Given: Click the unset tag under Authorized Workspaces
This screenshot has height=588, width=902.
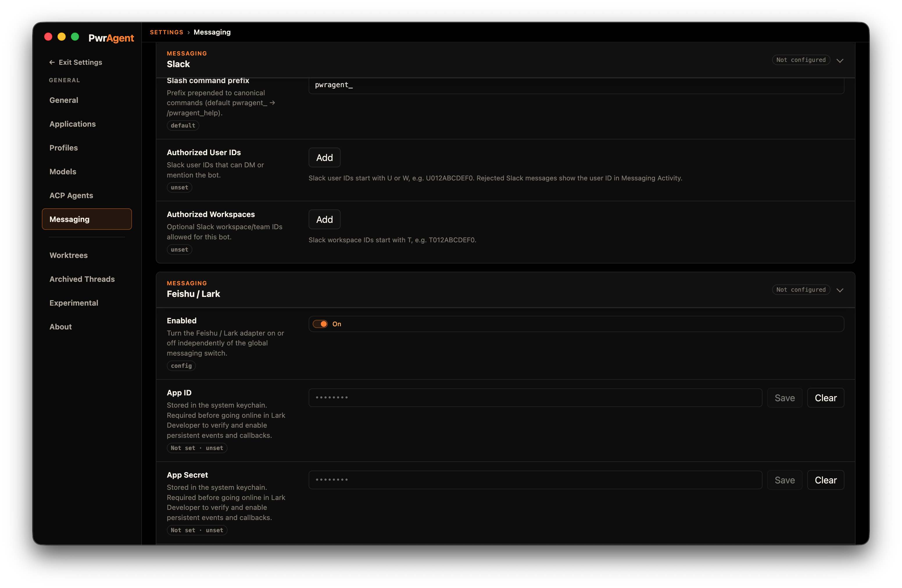Looking at the screenshot, I should (x=179, y=249).
